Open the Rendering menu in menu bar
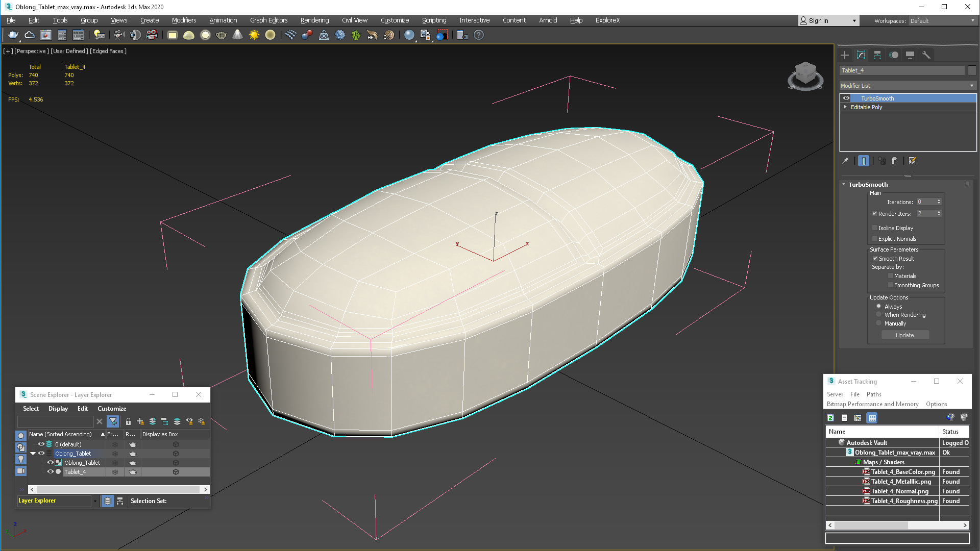This screenshot has width=980, height=551. point(314,20)
